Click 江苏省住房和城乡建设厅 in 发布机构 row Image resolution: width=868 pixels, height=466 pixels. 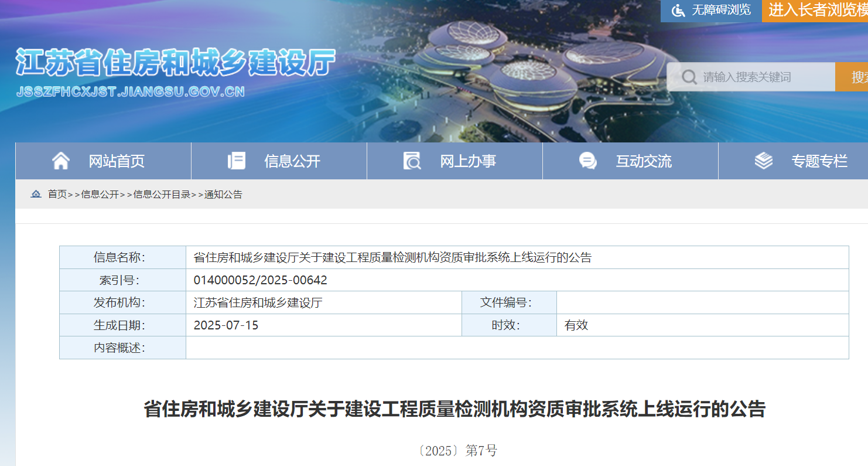[258, 303]
